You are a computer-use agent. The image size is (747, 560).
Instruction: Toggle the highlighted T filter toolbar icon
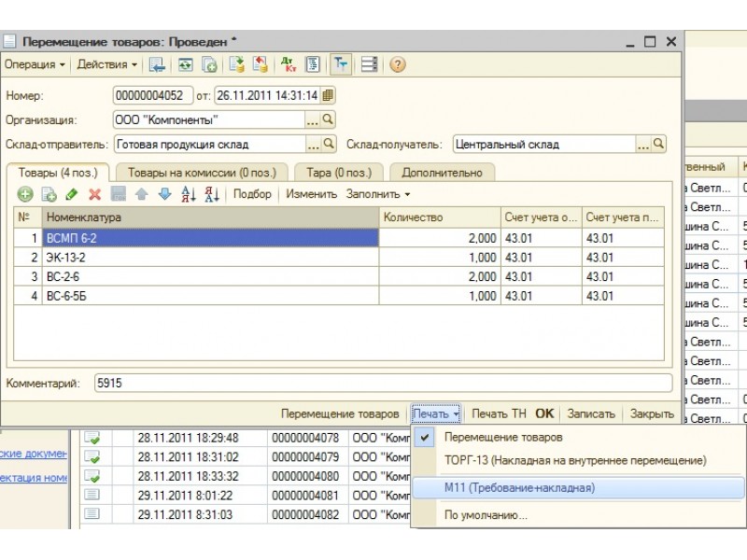point(341,64)
